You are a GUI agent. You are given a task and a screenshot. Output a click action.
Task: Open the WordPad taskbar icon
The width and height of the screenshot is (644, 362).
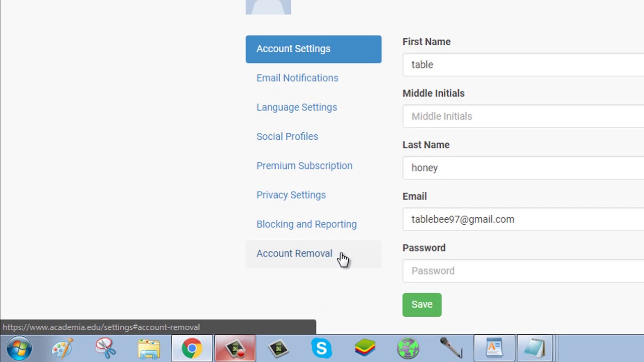click(494, 348)
